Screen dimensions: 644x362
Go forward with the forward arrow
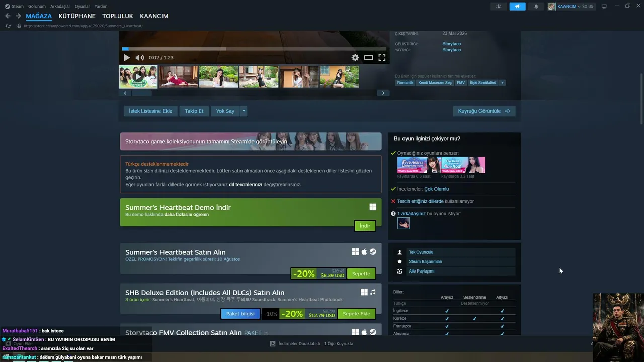point(18,16)
